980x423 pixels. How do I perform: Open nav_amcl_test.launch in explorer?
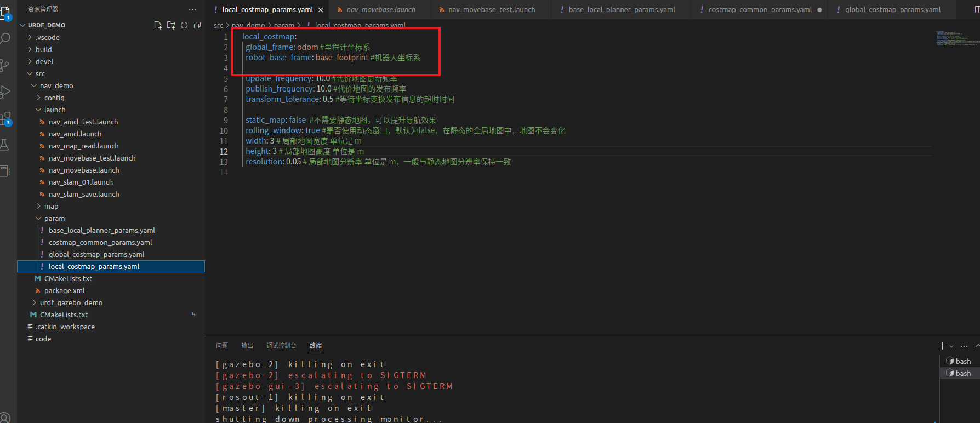[x=83, y=122]
